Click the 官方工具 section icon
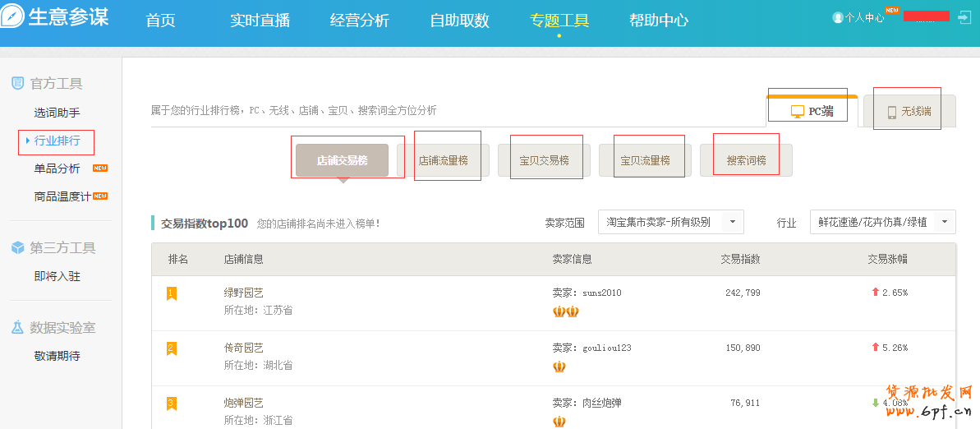Image resolution: width=980 pixels, height=429 pixels. coord(17,83)
